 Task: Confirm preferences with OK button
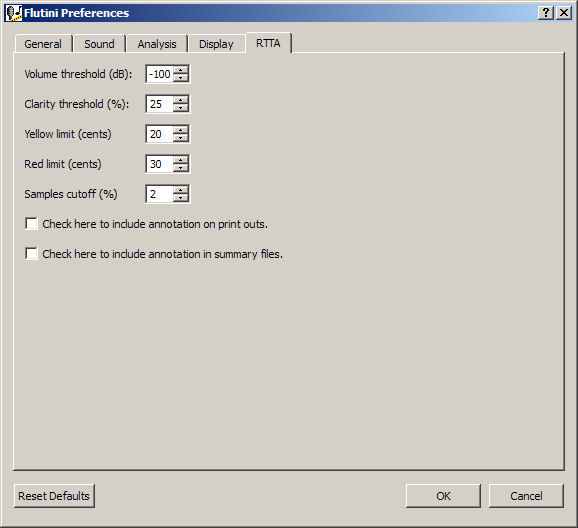(x=443, y=496)
